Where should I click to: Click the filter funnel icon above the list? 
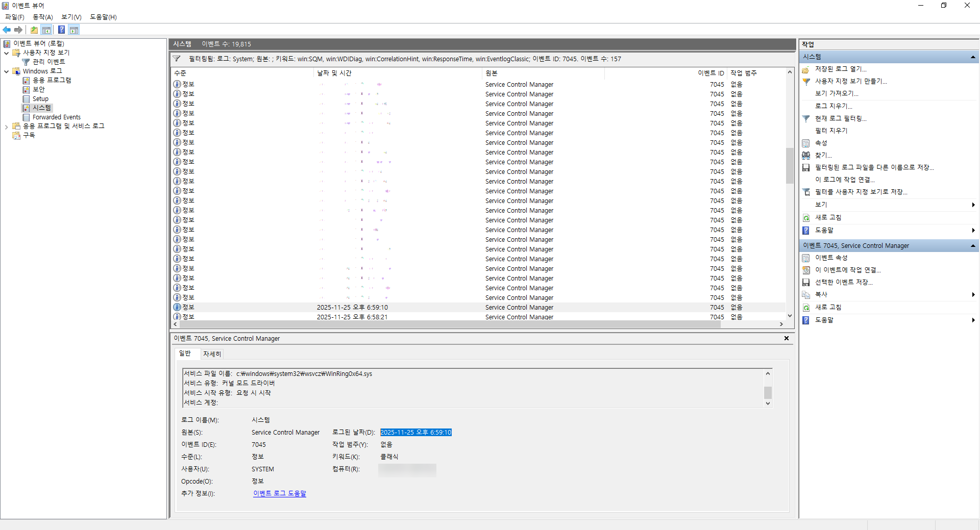click(177, 59)
